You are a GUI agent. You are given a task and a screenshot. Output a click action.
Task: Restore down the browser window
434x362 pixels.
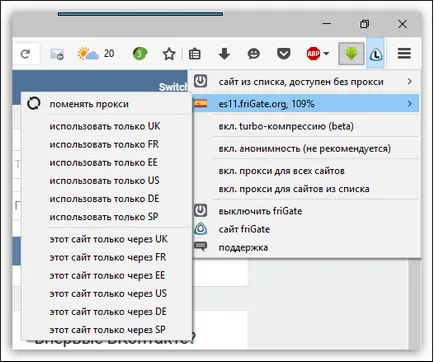[365, 24]
